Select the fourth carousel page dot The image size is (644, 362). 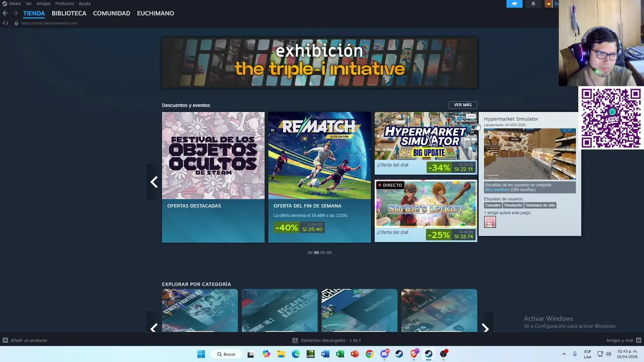pyautogui.click(x=329, y=252)
